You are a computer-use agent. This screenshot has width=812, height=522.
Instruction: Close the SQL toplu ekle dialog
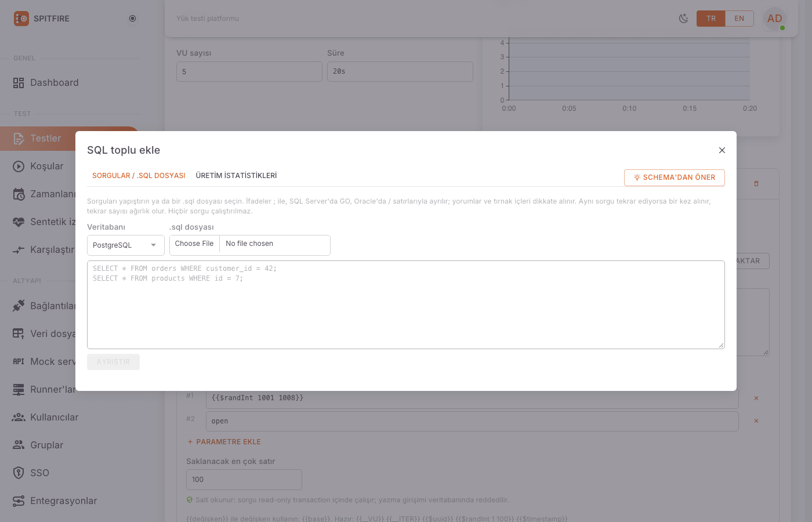pos(722,150)
